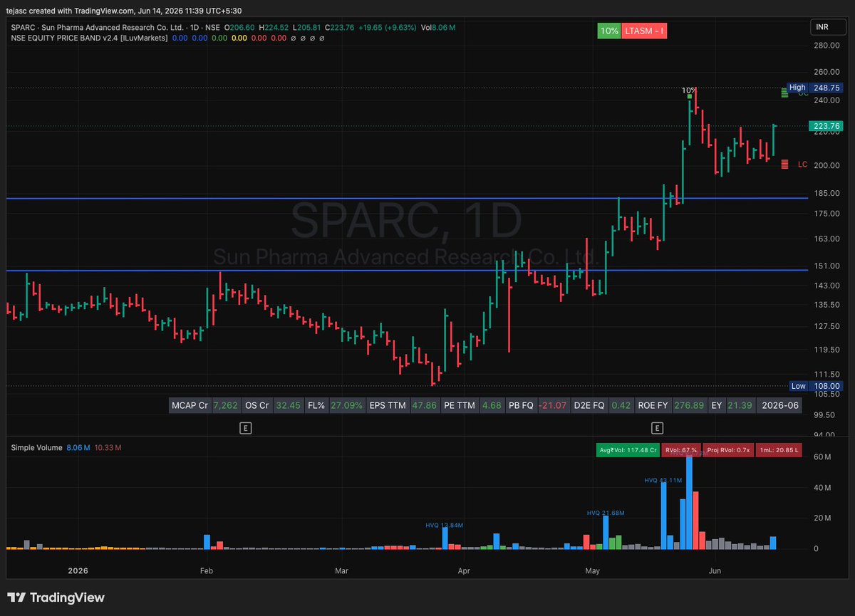
Task: Click the 1mL 20.85 L badge
Action: tap(779, 450)
